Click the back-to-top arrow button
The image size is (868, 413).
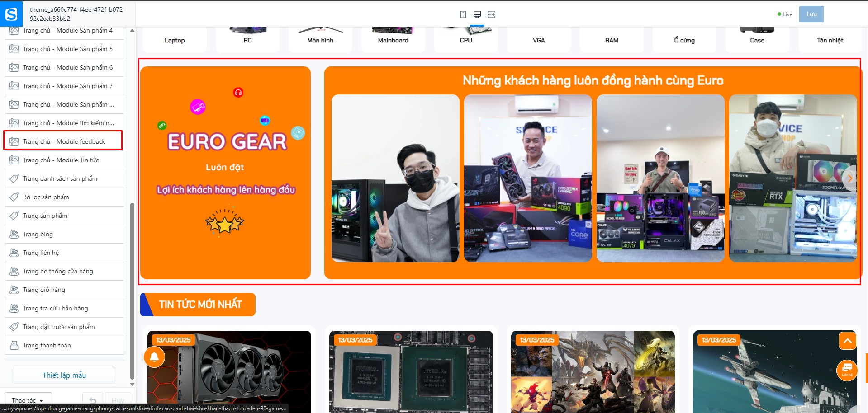pyautogui.click(x=848, y=341)
